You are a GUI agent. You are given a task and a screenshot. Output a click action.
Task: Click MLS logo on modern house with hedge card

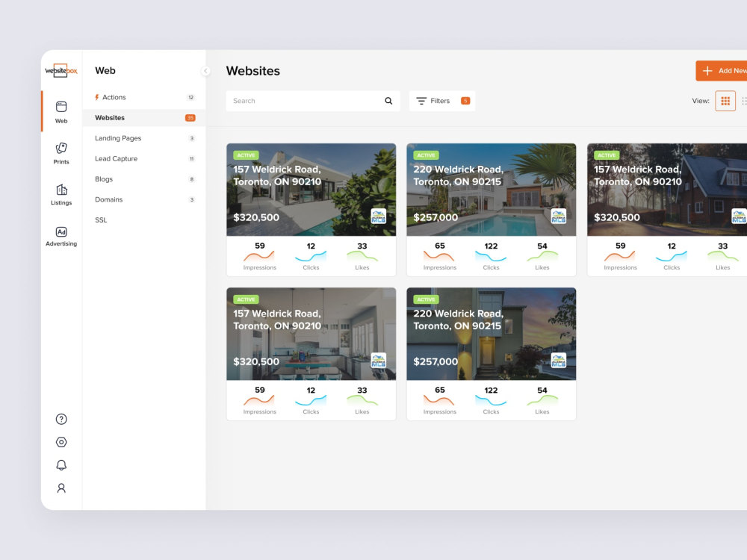point(378,217)
